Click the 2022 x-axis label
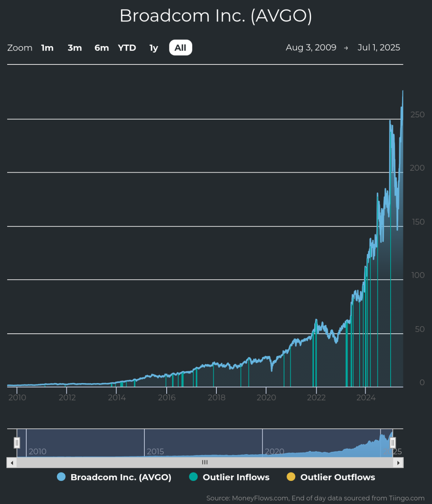This screenshot has height=504, width=432. [x=316, y=397]
